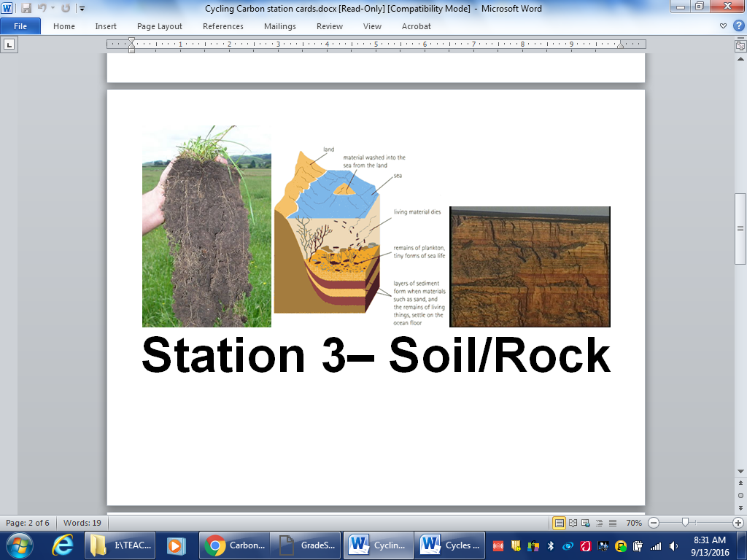Click the zoom slider handle
This screenshot has width=747, height=560.
coord(685,522)
